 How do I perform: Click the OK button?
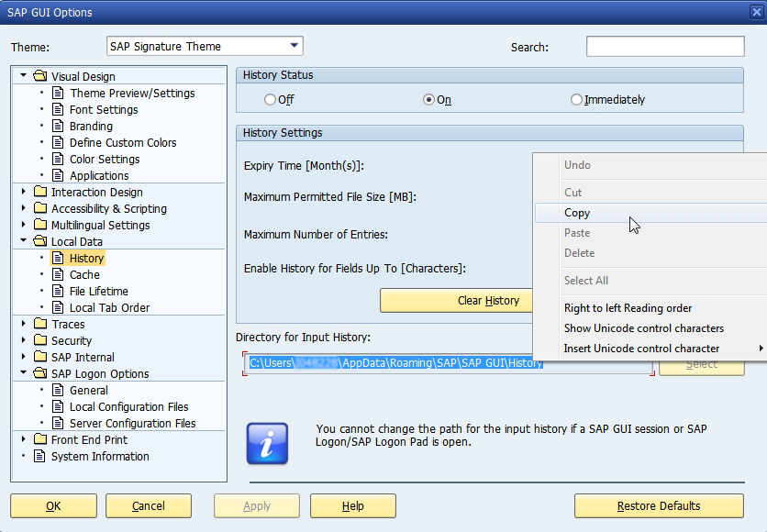point(53,505)
